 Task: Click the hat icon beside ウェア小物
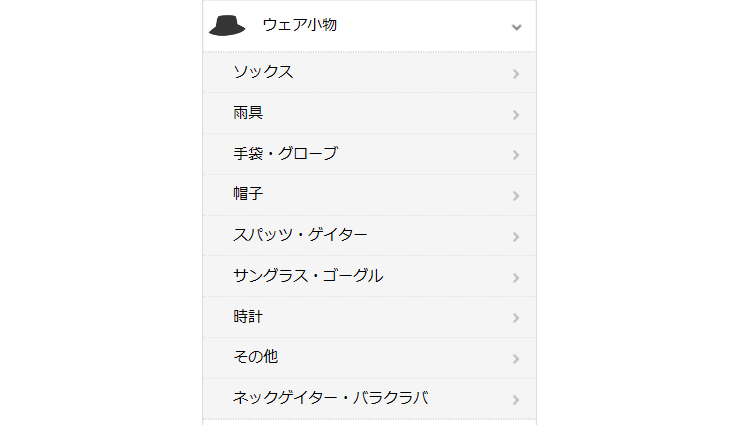(x=227, y=26)
